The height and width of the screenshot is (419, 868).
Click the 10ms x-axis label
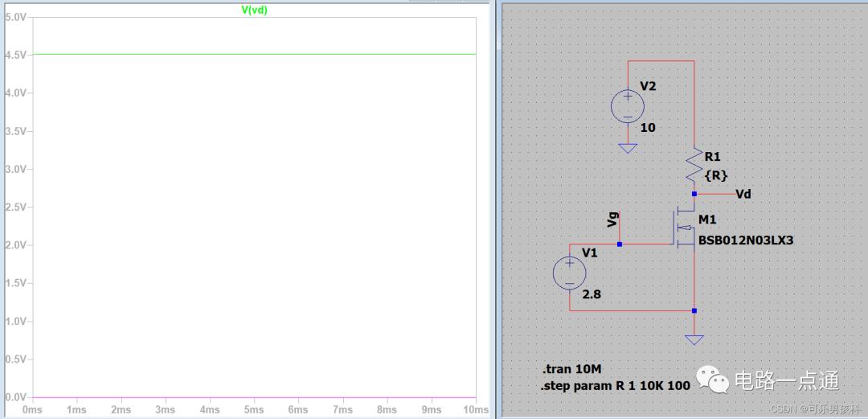click(x=476, y=409)
